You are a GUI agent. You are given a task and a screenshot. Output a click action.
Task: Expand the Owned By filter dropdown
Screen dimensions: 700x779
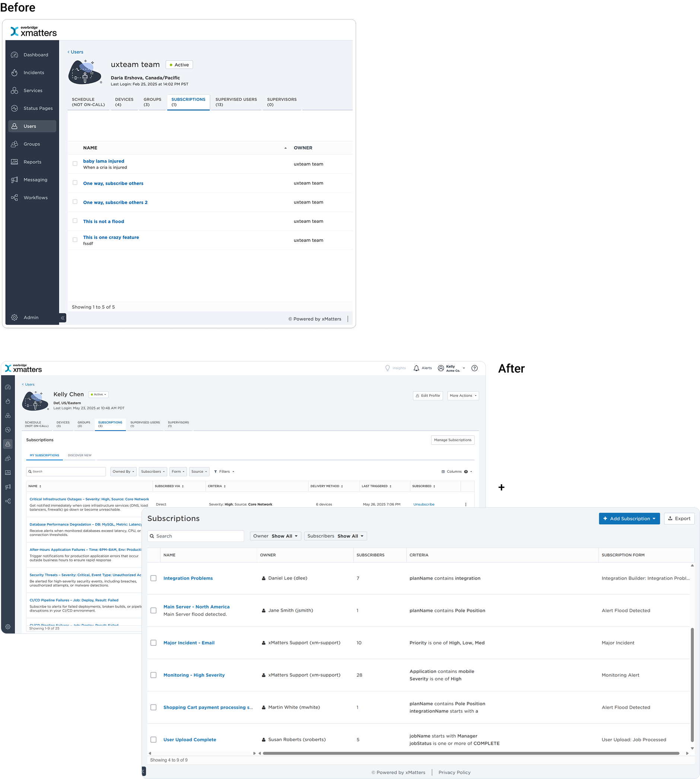point(123,472)
